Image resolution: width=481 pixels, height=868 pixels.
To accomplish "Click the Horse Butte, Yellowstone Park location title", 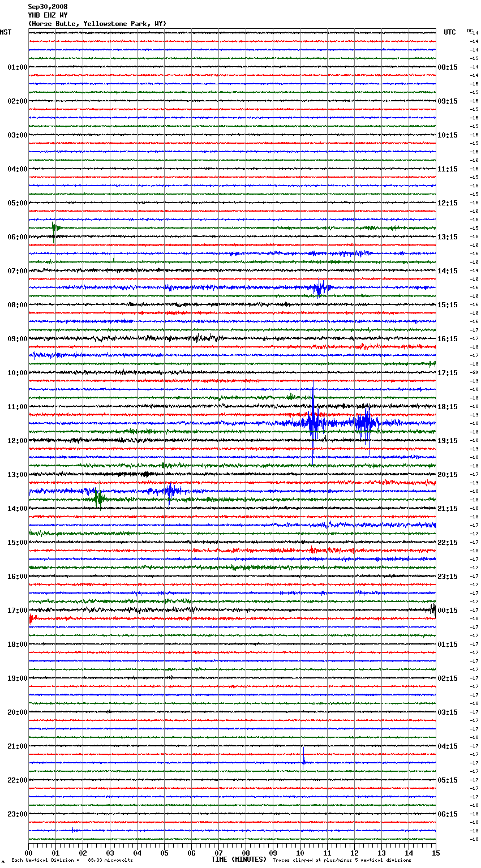I will [x=97, y=24].
